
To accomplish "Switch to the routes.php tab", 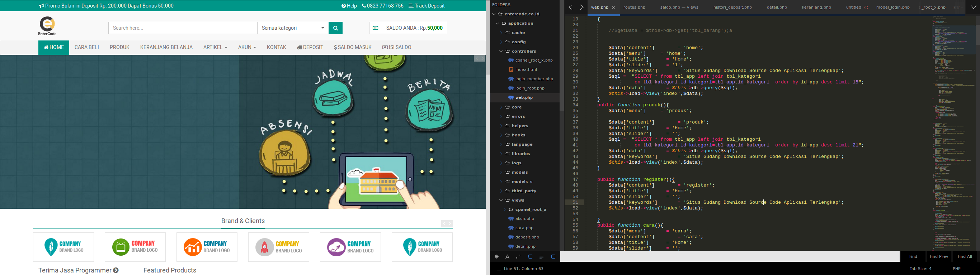I will click(634, 7).
